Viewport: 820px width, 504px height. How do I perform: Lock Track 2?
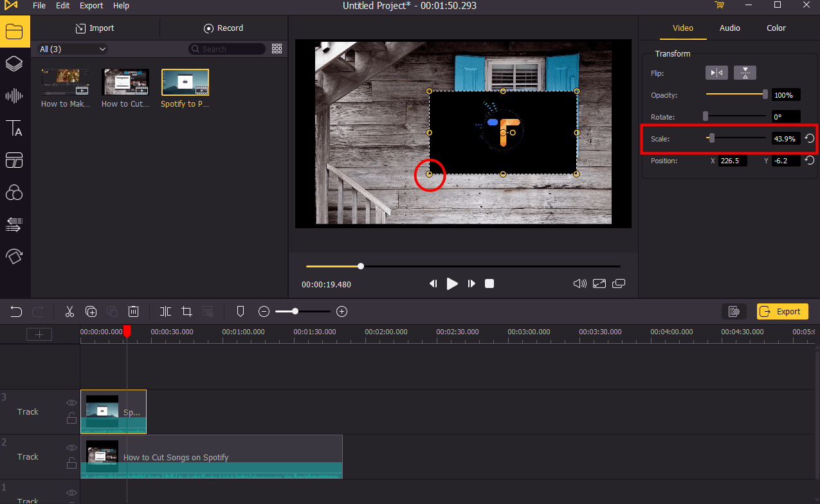71,463
